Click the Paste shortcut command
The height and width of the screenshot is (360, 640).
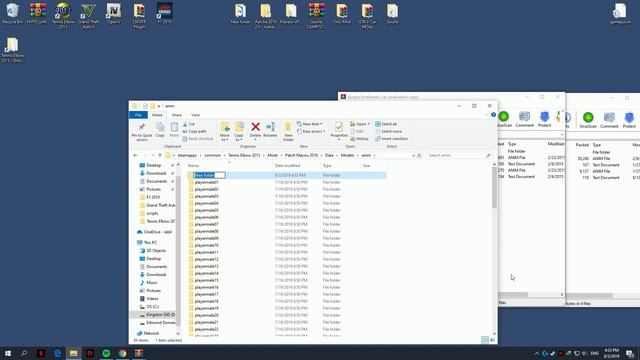pos(198,139)
